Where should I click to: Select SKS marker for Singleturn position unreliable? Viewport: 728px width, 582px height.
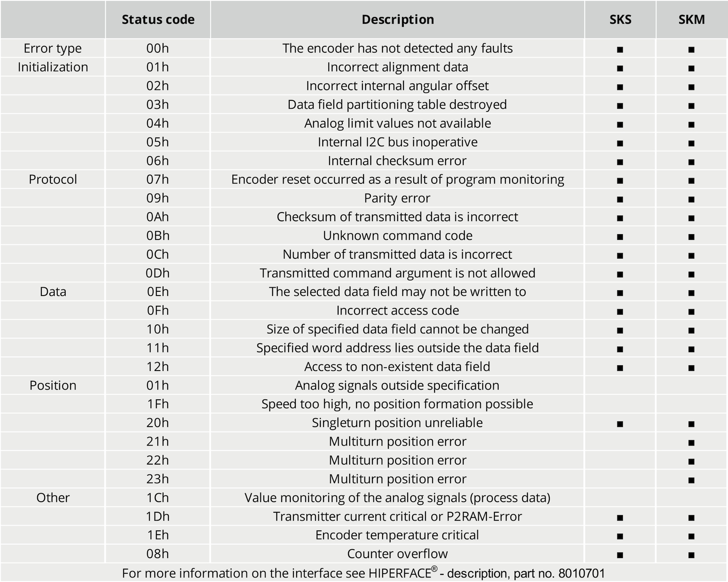(x=620, y=424)
